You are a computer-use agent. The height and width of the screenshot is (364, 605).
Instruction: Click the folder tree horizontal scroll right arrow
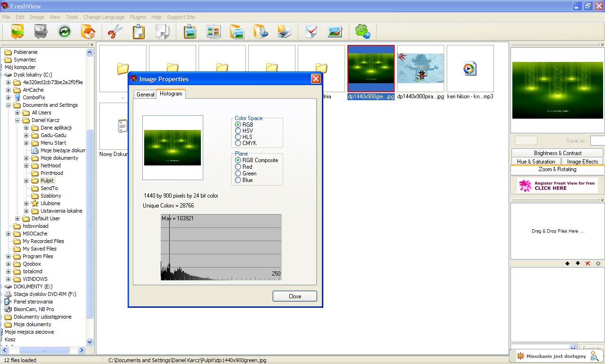tap(81, 350)
